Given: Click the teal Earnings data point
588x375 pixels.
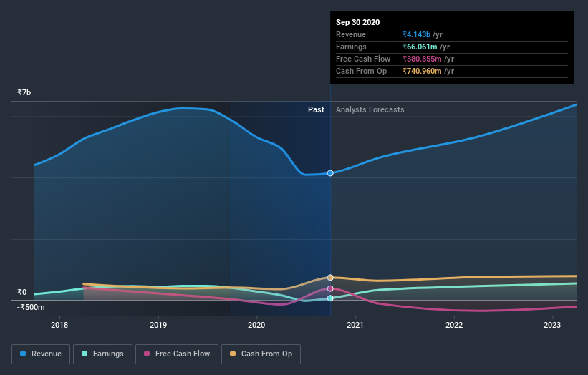Looking at the screenshot, I should point(330,298).
